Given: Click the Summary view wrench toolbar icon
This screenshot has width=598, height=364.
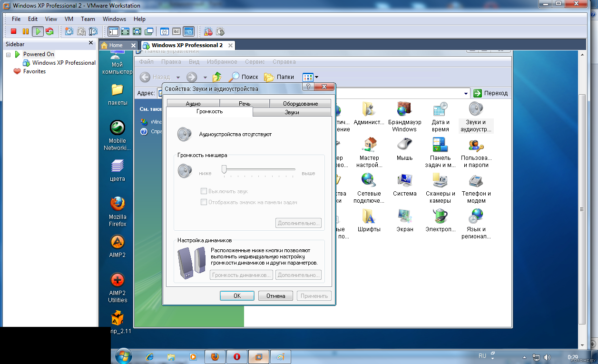Looking at the screenshot, I should click(165, 31).
